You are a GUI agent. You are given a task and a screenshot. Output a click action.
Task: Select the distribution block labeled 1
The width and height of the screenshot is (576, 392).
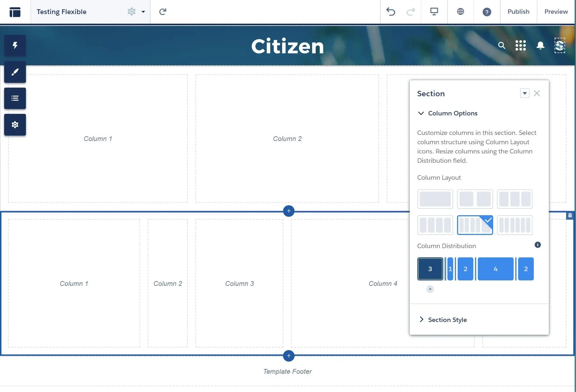coord(450,269)
